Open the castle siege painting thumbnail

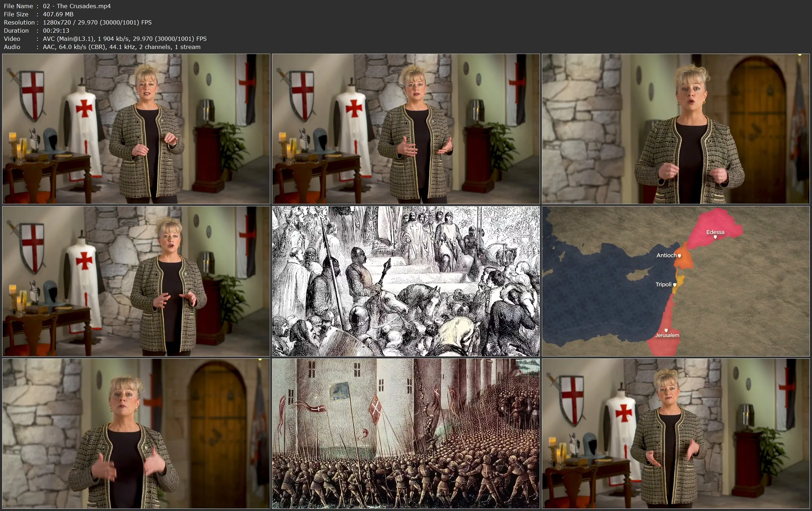click(406, 434)
